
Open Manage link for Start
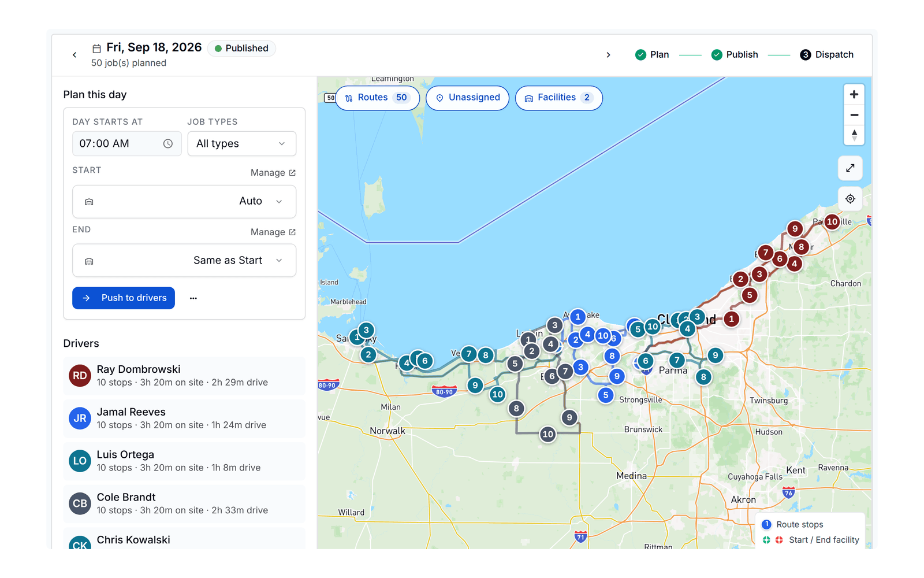coord(273,173)
